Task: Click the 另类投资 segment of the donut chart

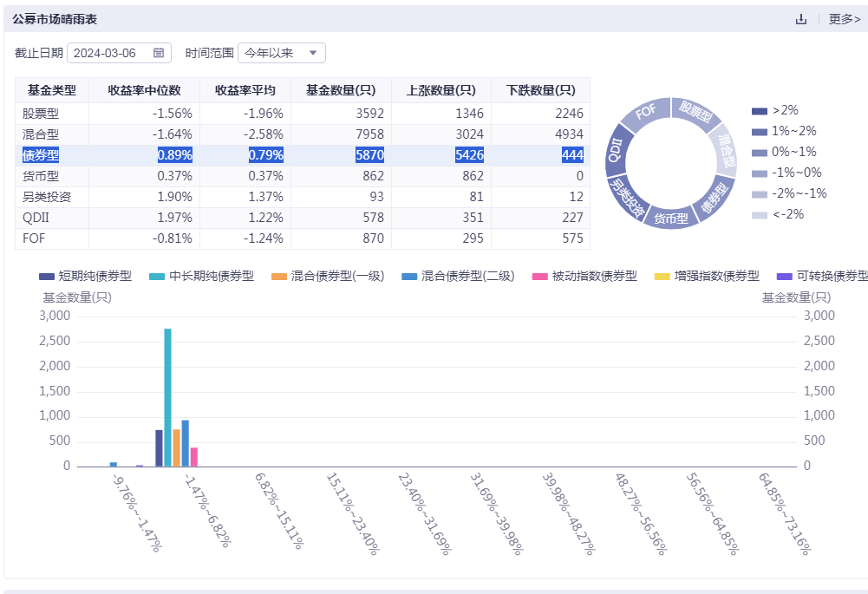Action: [x=628, y=196]
